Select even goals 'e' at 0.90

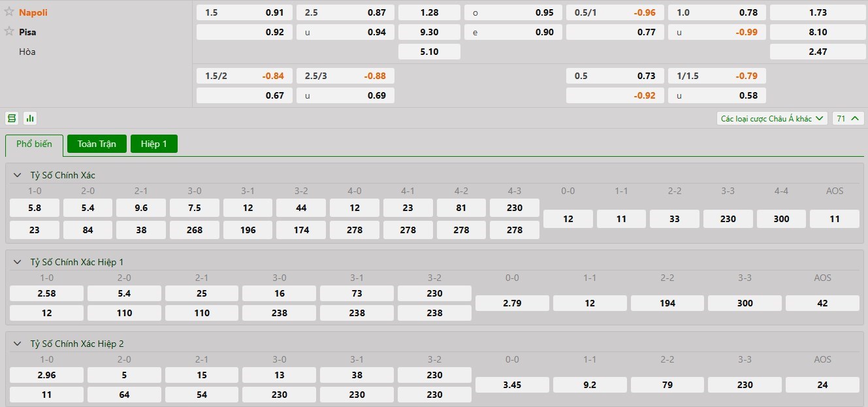click(513, 32)
